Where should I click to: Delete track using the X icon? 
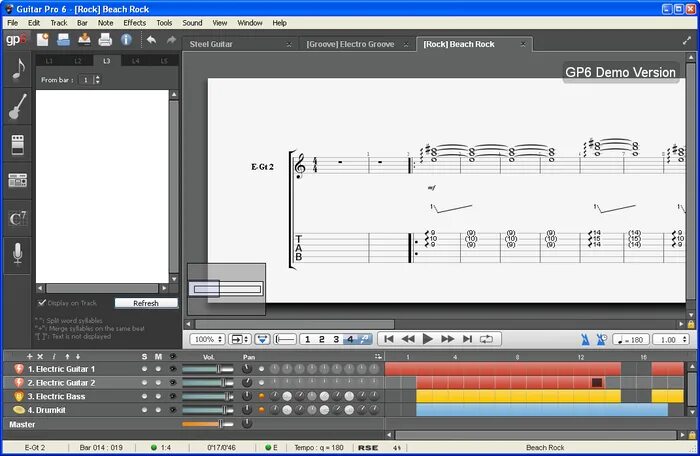click(x=40, y=356)
